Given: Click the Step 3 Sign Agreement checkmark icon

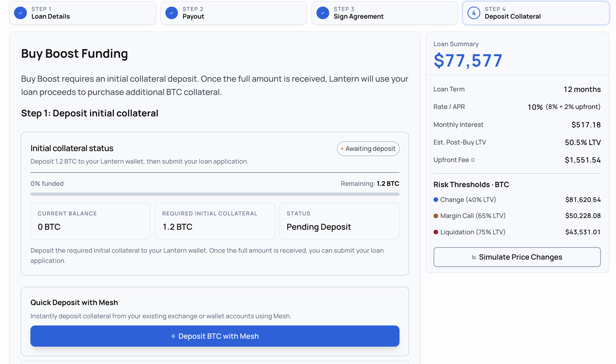Looking at the screenshot, I should (323, 13).
